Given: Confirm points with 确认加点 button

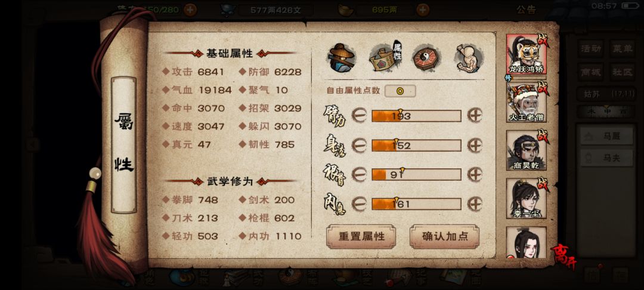Looking at the screenshot, I should point(444,237).
